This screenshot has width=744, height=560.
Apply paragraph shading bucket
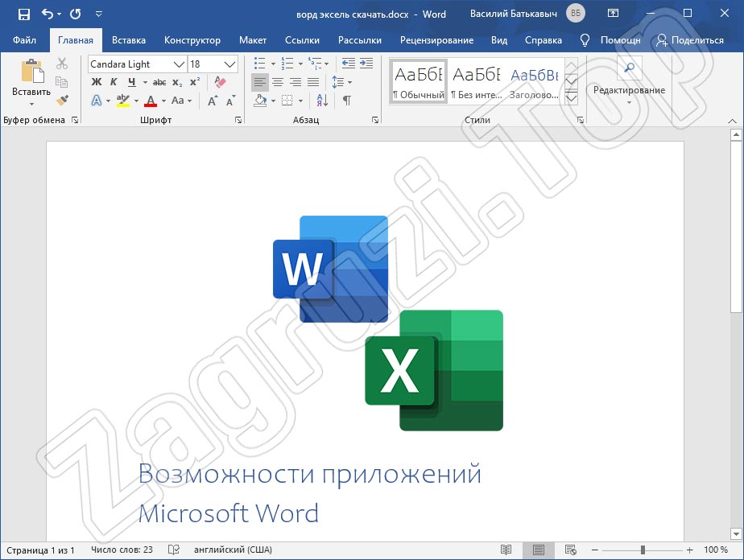tap(260, 101)
